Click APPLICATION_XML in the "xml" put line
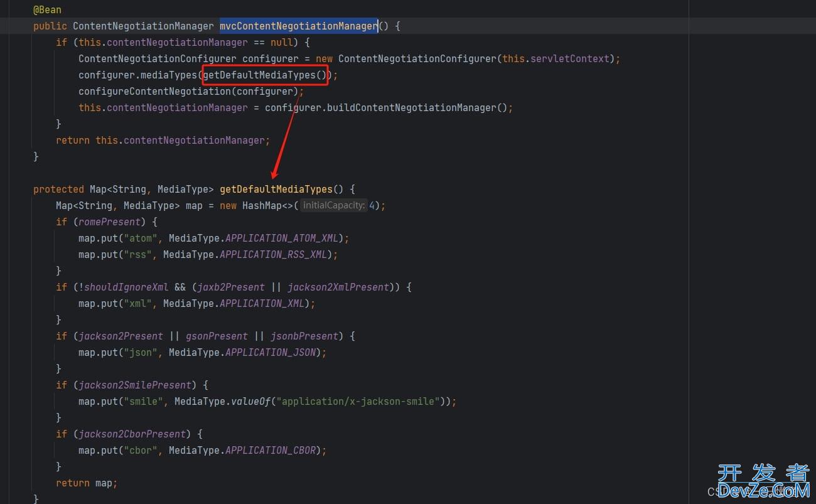This screenshot has height=504, width=816. 262,304
